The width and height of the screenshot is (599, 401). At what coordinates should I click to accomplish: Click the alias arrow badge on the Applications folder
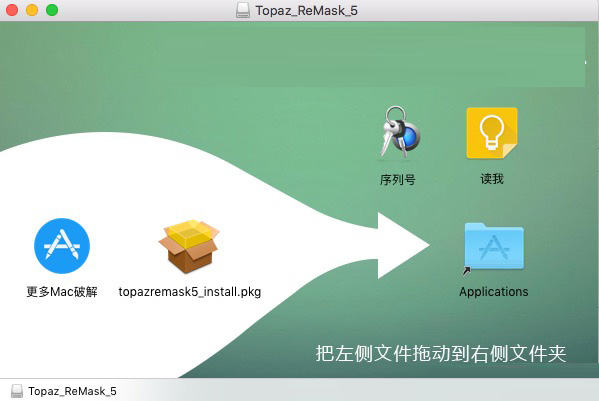(466, 271)
